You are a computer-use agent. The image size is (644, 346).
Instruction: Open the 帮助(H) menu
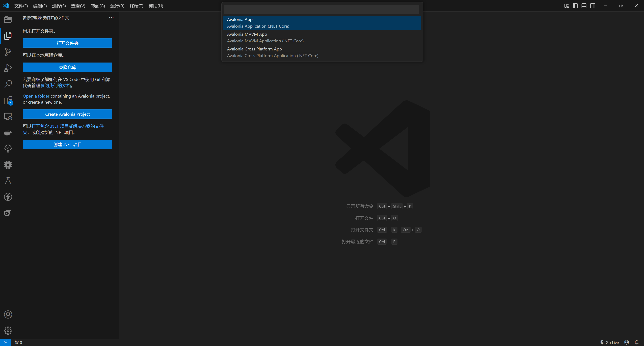coord(156,6)
